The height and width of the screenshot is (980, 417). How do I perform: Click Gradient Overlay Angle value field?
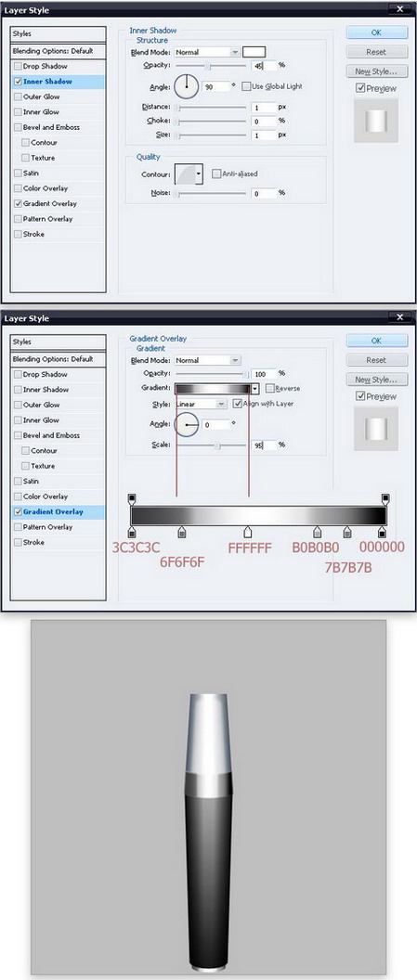(215, 425)
